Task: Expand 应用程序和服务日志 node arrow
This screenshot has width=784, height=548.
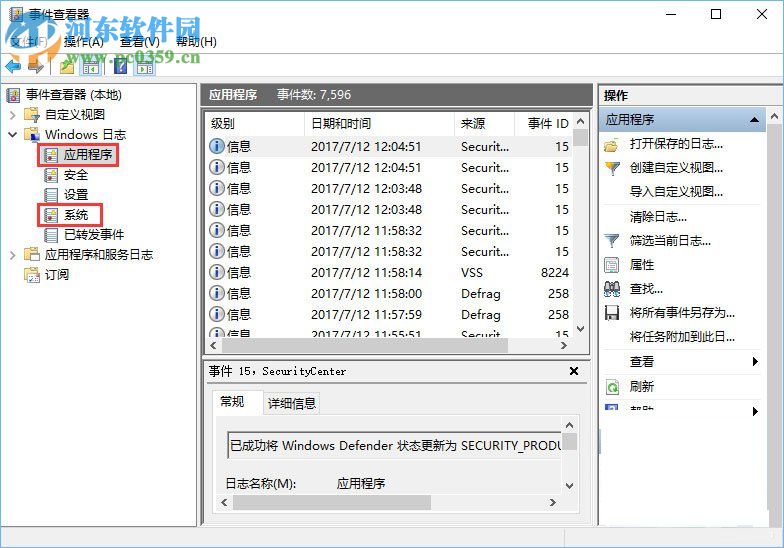Action: pos(13,255)
